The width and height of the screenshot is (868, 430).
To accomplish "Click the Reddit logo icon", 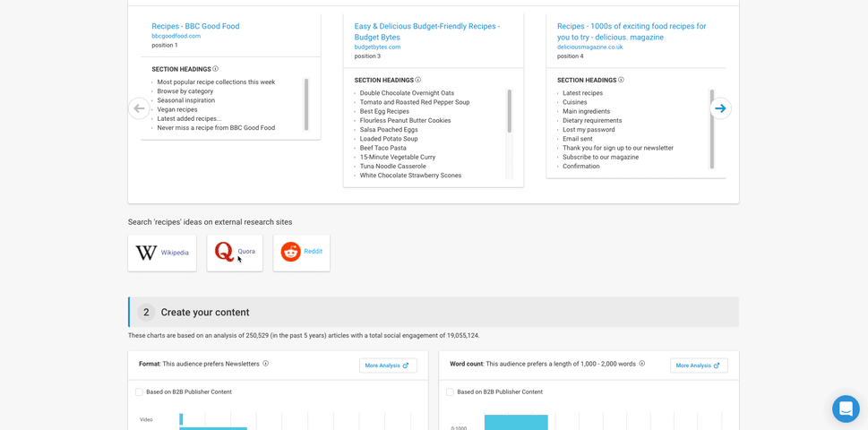I will coord(291,252).
